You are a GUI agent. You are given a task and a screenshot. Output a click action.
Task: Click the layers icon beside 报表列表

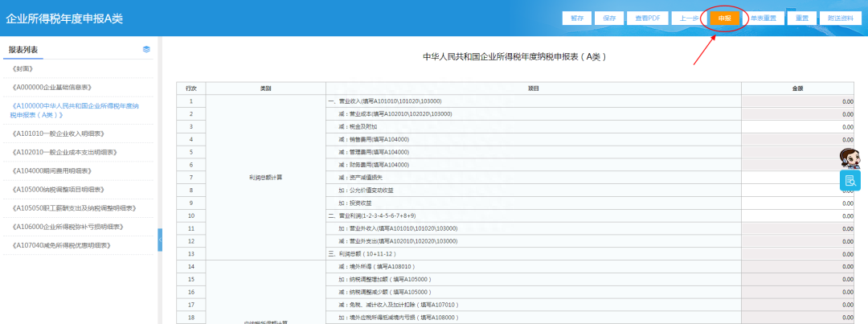click(146, 49)
